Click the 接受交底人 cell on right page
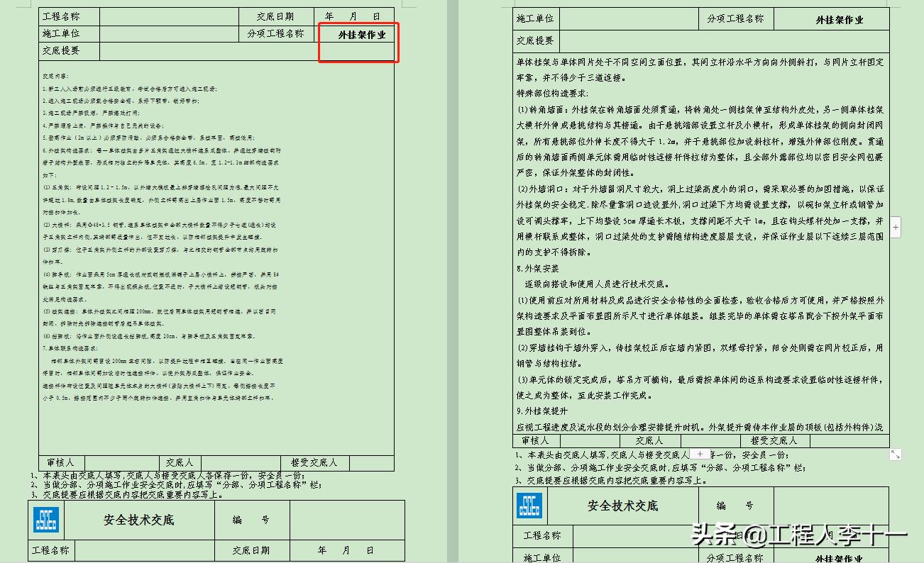Image resolution: width=924 pixels, height=563 pixels. 776,440
